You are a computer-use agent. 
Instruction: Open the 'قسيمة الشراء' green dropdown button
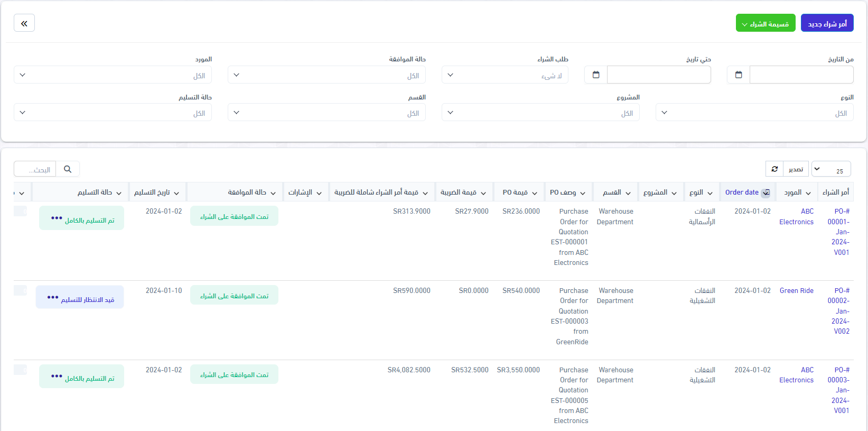(x=766, y=23)
